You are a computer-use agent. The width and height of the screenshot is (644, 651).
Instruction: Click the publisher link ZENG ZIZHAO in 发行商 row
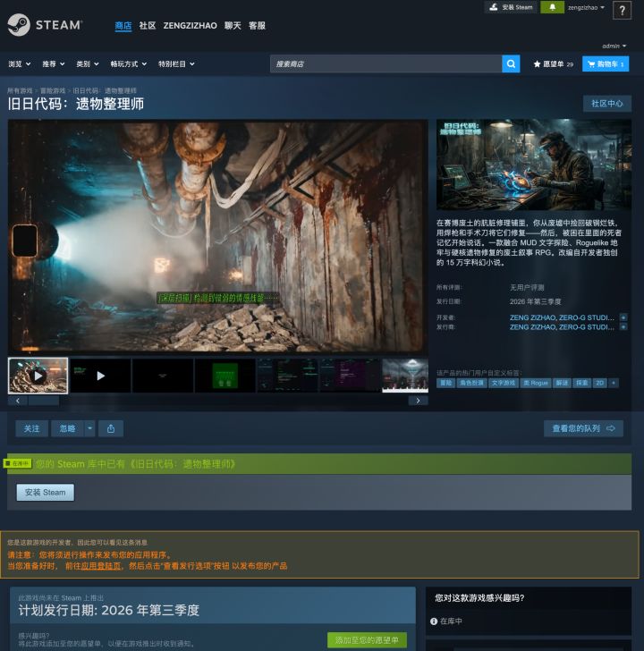click(532, 327)
